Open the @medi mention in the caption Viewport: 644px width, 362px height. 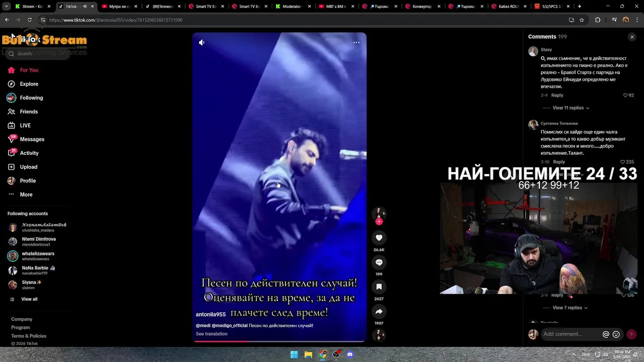203,326
